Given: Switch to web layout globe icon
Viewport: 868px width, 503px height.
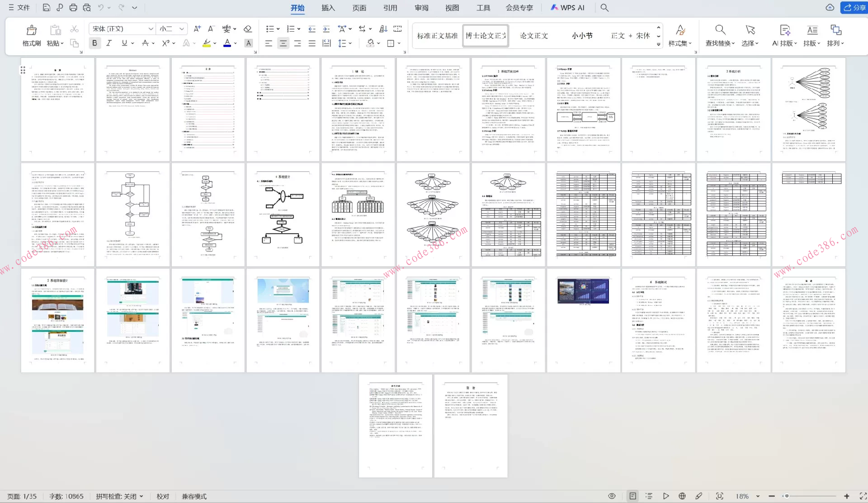Looking at the screenshot, I should (x=682, y=496).
